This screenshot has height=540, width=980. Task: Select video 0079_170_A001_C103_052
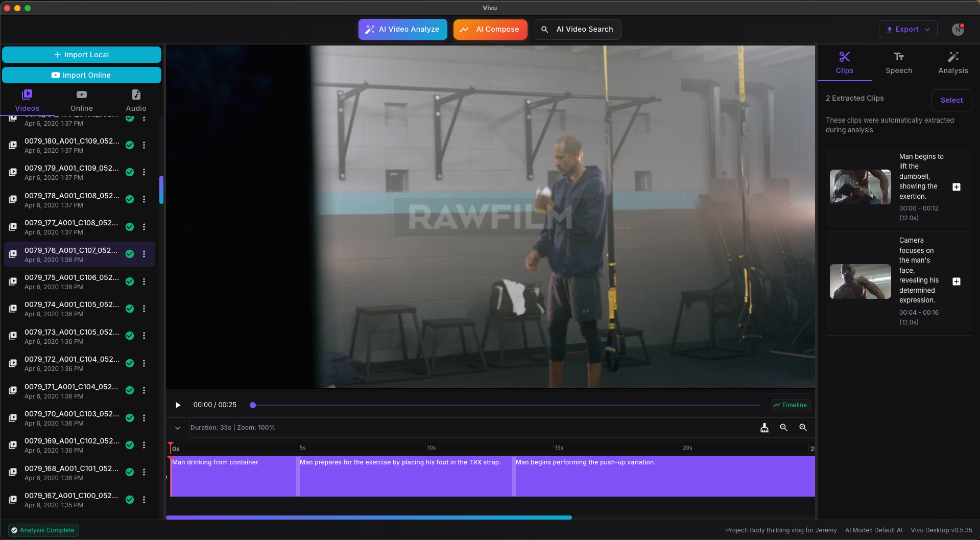point(79,418)
